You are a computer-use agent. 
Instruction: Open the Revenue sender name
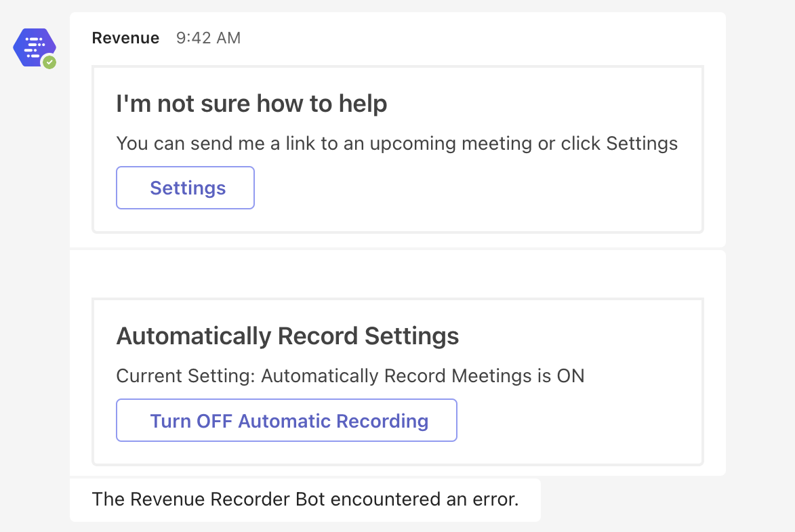[x=125, y=38]
